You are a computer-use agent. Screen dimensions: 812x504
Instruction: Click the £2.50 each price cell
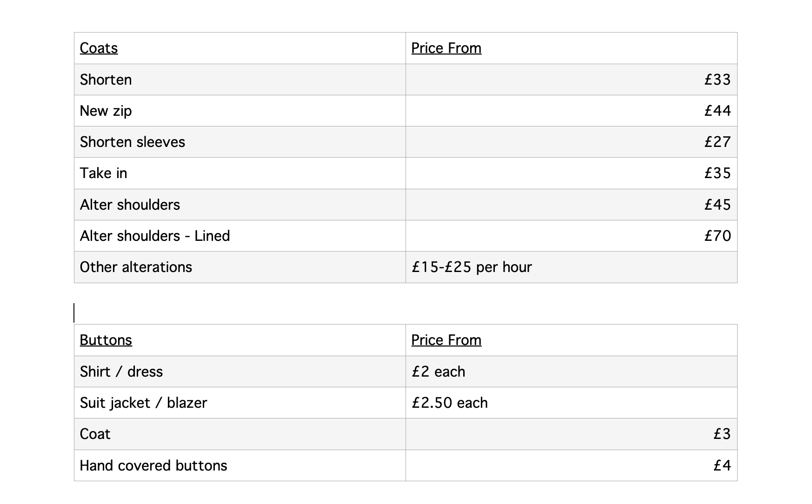571,403
